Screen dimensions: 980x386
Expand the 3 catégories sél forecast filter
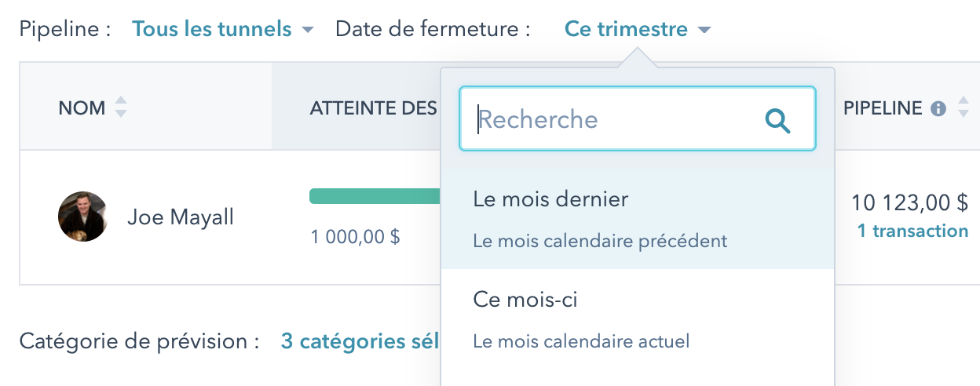point(360,341)
